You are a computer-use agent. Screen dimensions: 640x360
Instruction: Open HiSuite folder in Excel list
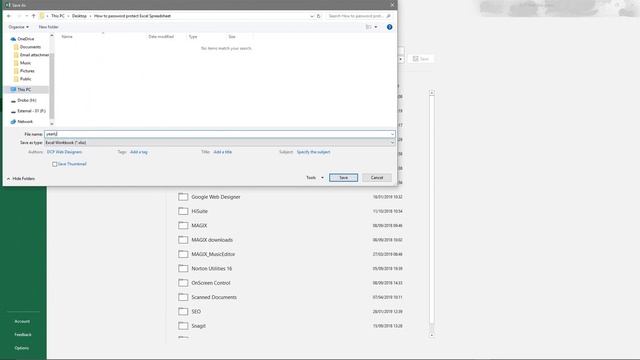point(291,211)
